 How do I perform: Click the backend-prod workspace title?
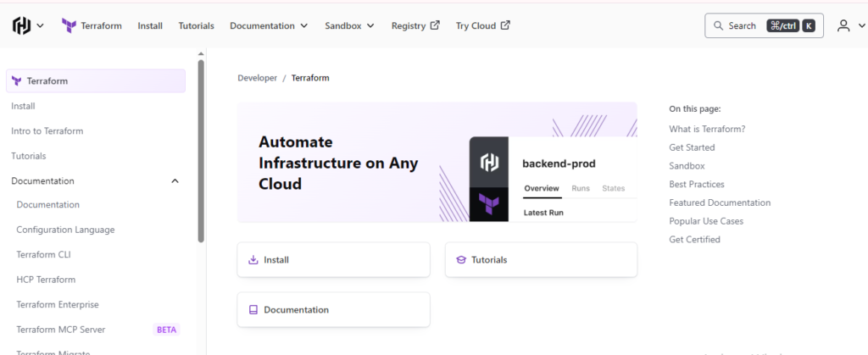click(x=559, y=164)
